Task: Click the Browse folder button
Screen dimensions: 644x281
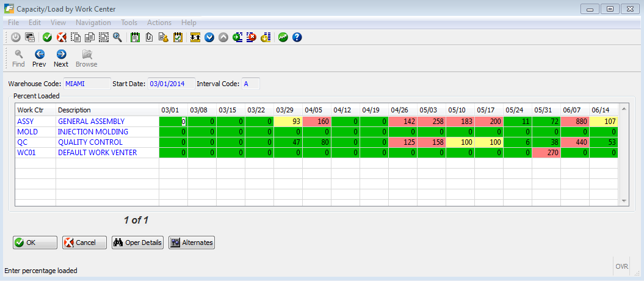Action: click(86, 58)
